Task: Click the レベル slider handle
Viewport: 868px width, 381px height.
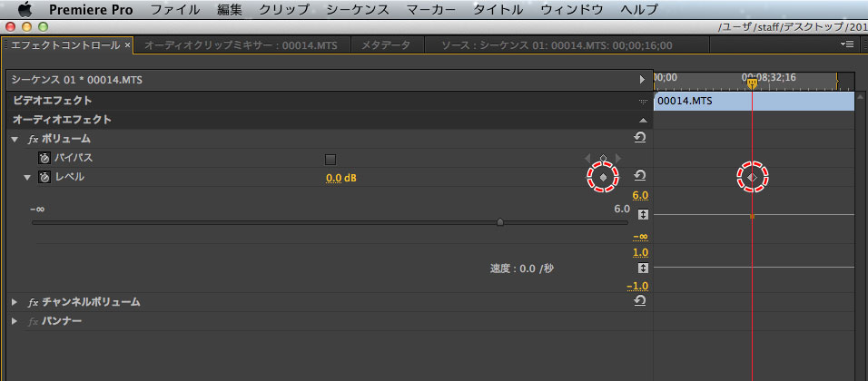Action: click(500, 222)
